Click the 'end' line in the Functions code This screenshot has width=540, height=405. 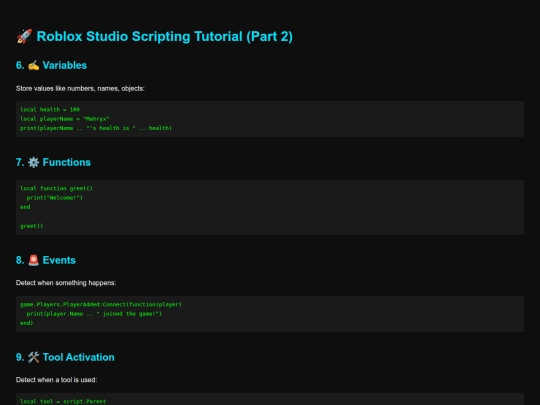(25, 207)
